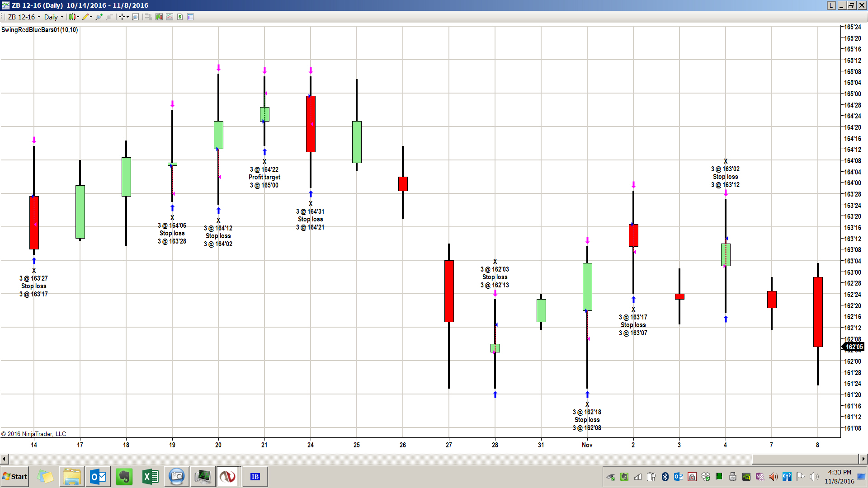
Task: Click the scrollbar left arrow
Action: click(4, 459)
